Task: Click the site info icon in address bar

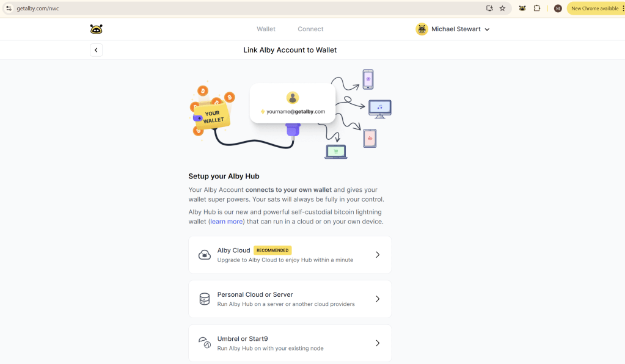Action: (9, 9)
